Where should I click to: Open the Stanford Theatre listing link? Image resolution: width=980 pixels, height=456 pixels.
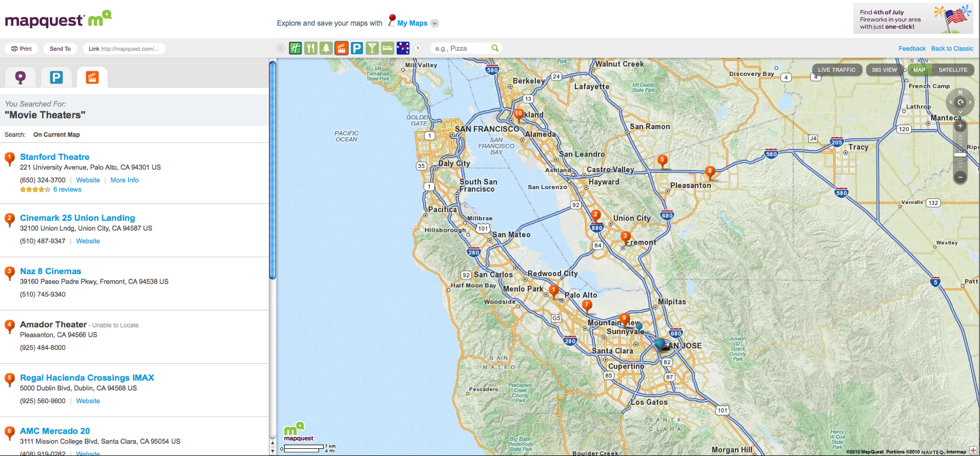coord(54,157)
